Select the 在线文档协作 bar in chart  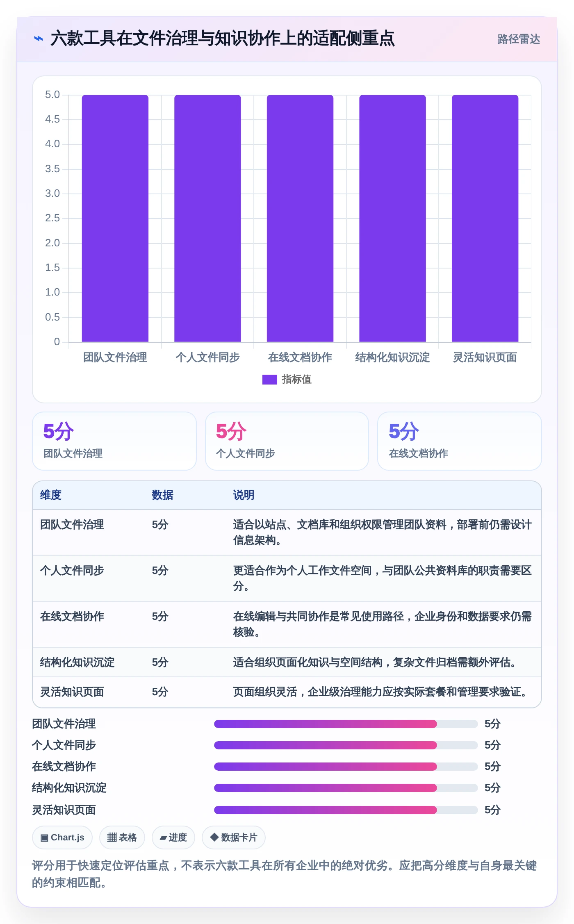click(300, 218)
